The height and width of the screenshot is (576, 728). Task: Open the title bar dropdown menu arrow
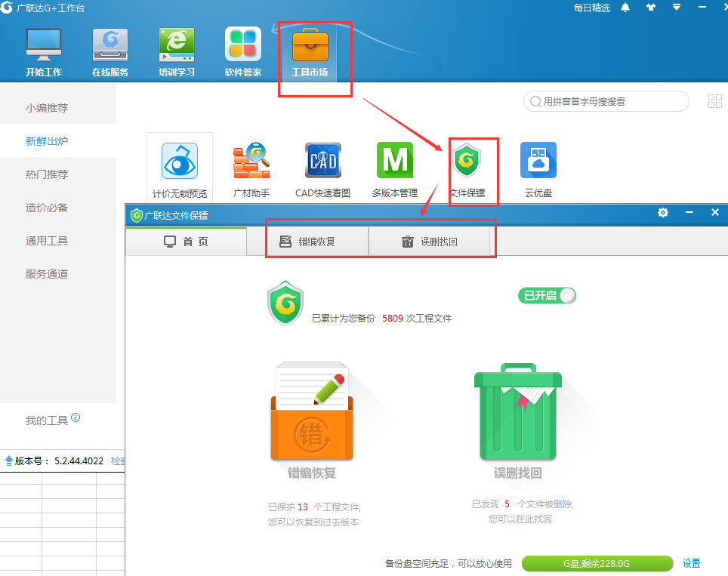[677, 8]
